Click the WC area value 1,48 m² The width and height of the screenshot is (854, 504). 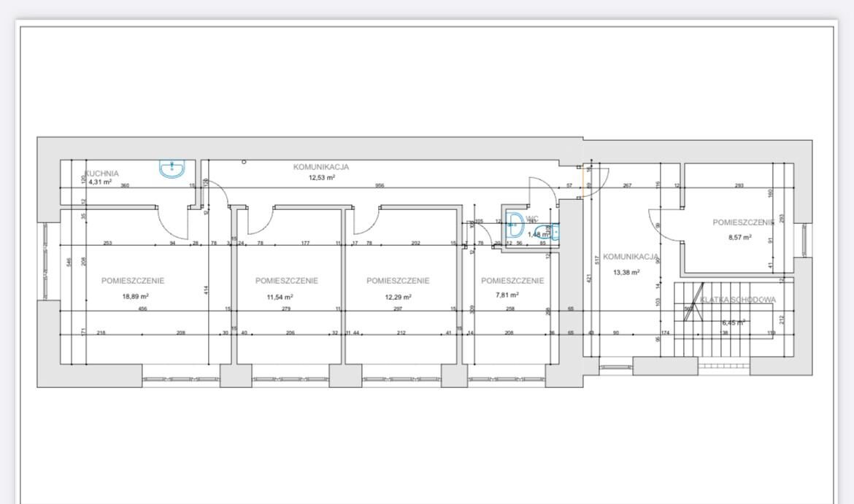click(537, 235)
